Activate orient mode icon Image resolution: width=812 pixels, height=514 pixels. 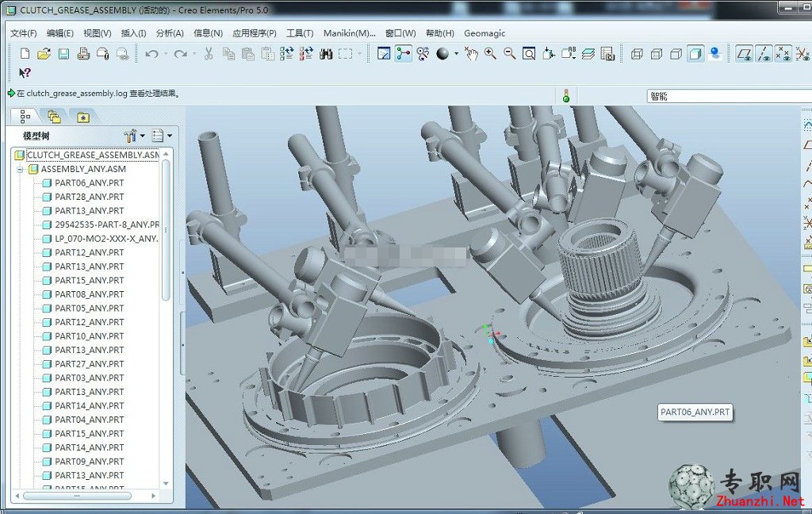pyautogui.click(x=423, y=53)
